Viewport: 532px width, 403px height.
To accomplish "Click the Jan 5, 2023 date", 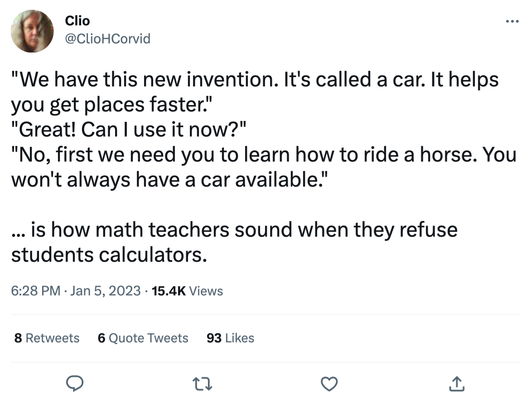I will click(x=105, y=290).
